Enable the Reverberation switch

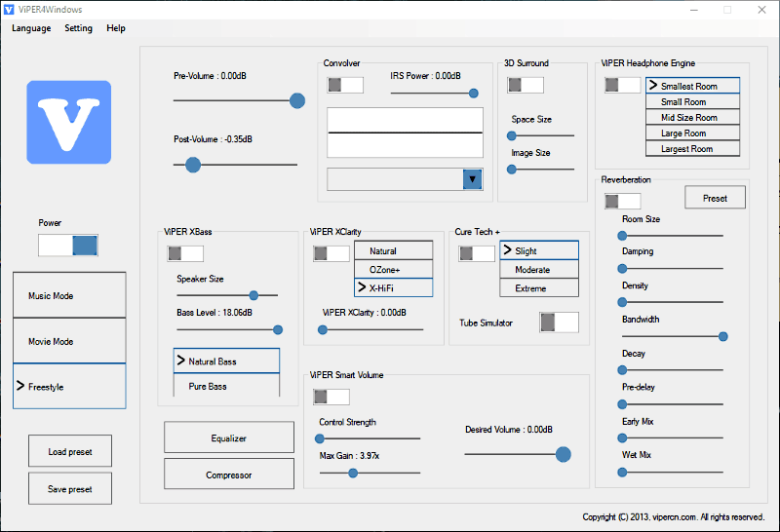[622, 201]
